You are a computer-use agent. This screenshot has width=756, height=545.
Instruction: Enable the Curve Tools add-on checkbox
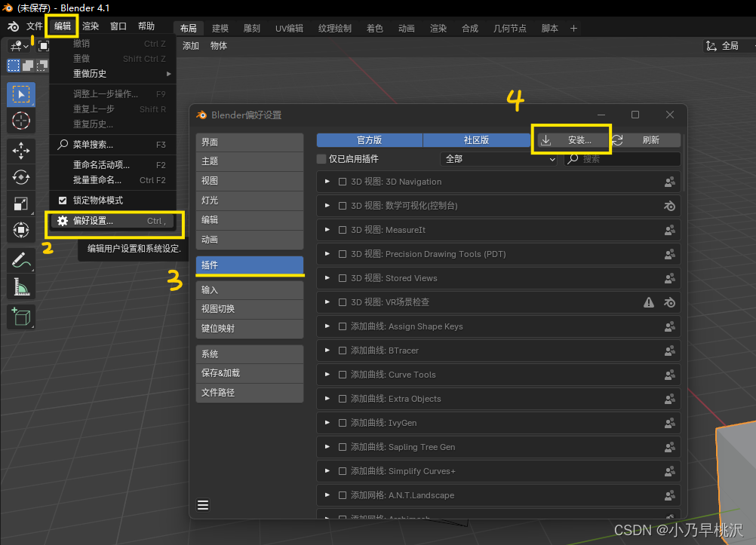(343, 375)
